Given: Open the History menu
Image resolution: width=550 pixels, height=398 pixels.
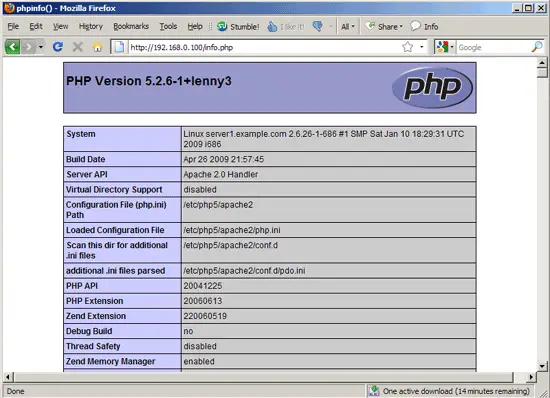Looking at the screenshot, I should (x=90, y=26).
